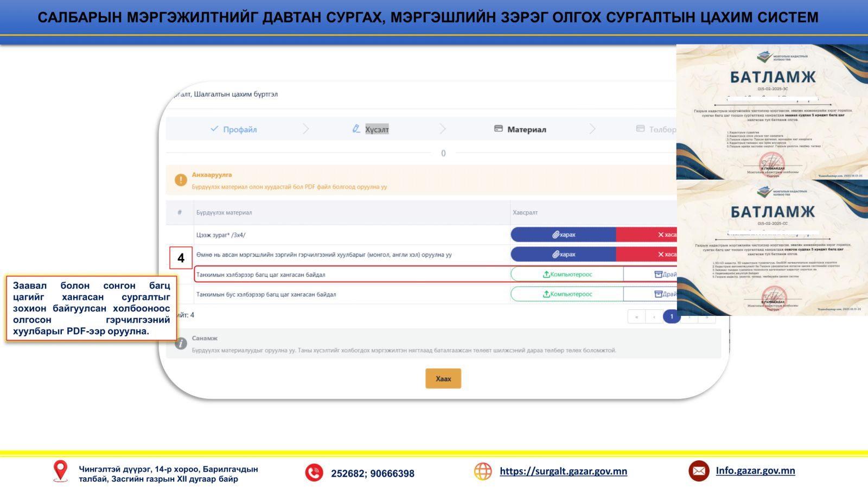Click the 'Шалгалтын цахим бүртгэл' page title

[235, 94]
